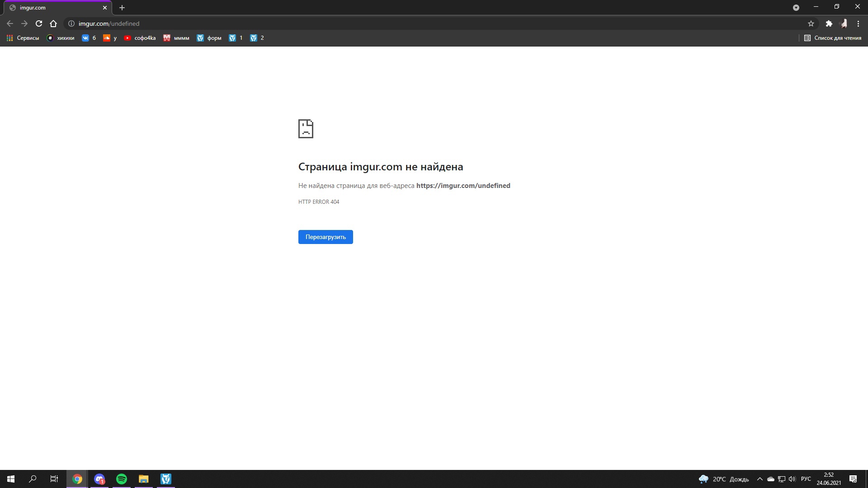This screenshot has height=488, width=868.
Task: Open the VK bookmark labeled 6
Action: [89, 38]
